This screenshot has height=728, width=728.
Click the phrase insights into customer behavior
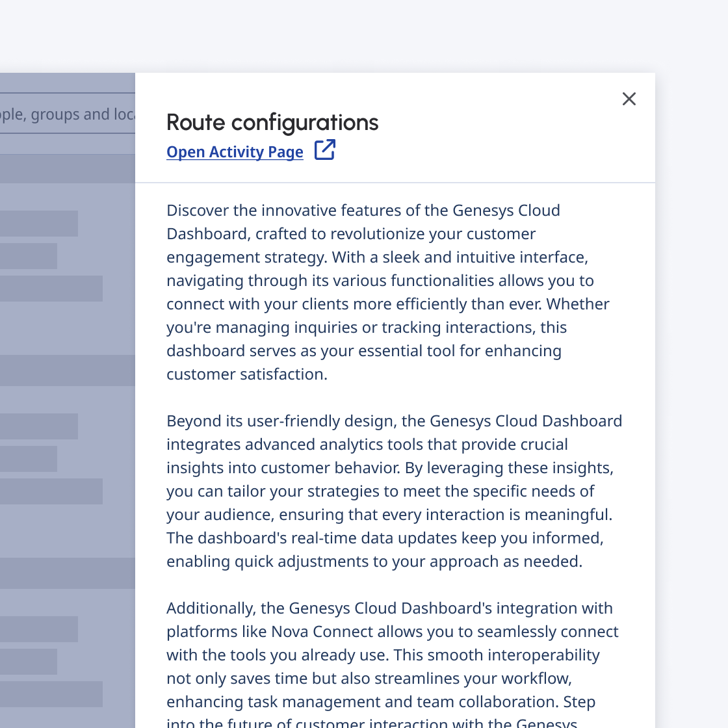tap(283, 468)
